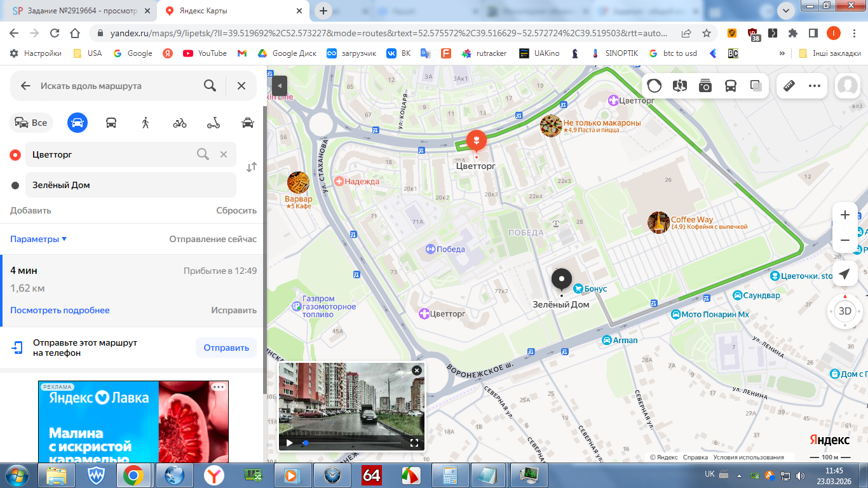Open Інші закладки bookmarks folder
Viewport: 868px width, 488px height.
coord(831,53)
